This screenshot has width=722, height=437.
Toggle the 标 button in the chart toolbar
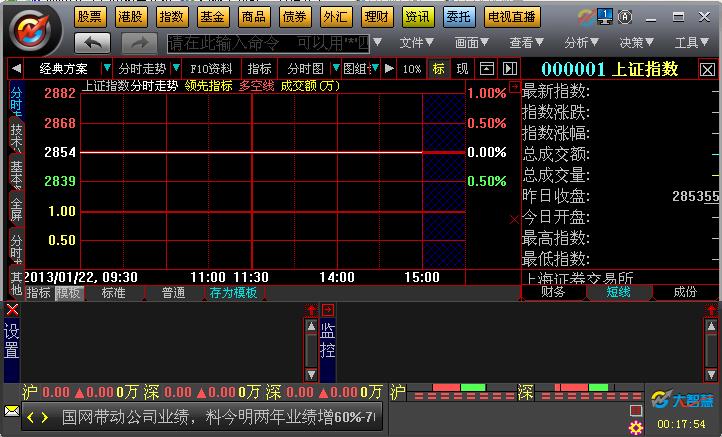point(438,69)
